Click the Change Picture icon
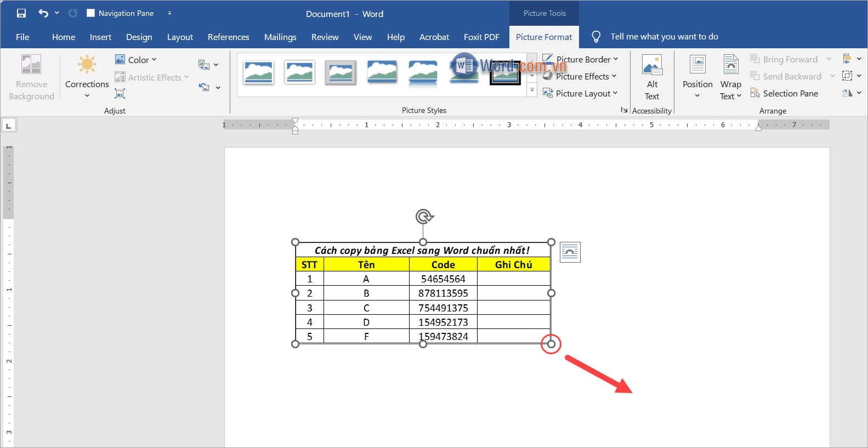The height and width of the screenshot is (448, 868). pos(204,65)
